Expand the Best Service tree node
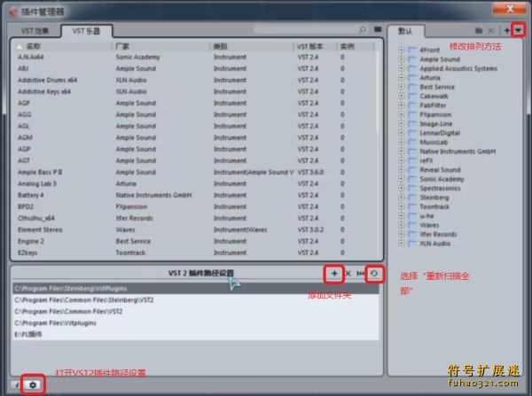 click(x=401, y=87)
